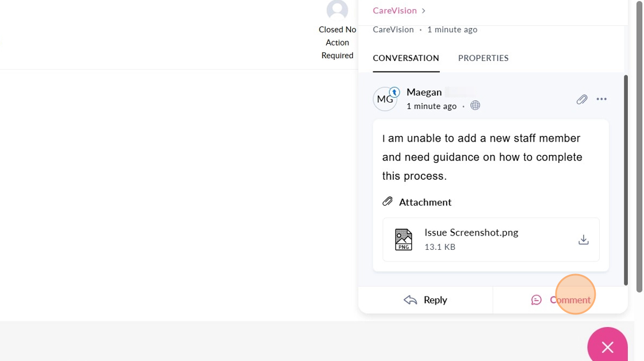Click the Reply button
Viewport: 644px width, 361px height.
[425, 300]
